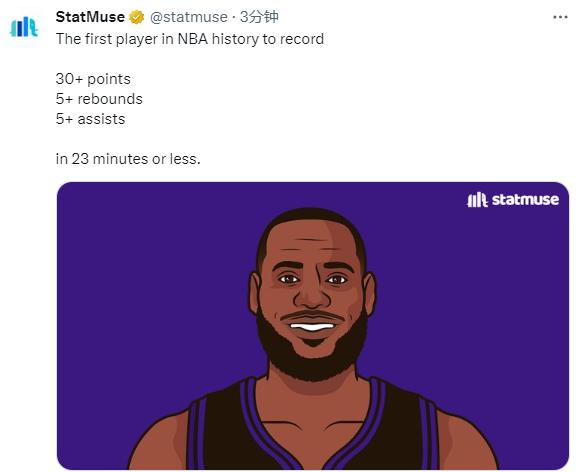Open the StatMuse profile avatar

[x=24, y=27]
